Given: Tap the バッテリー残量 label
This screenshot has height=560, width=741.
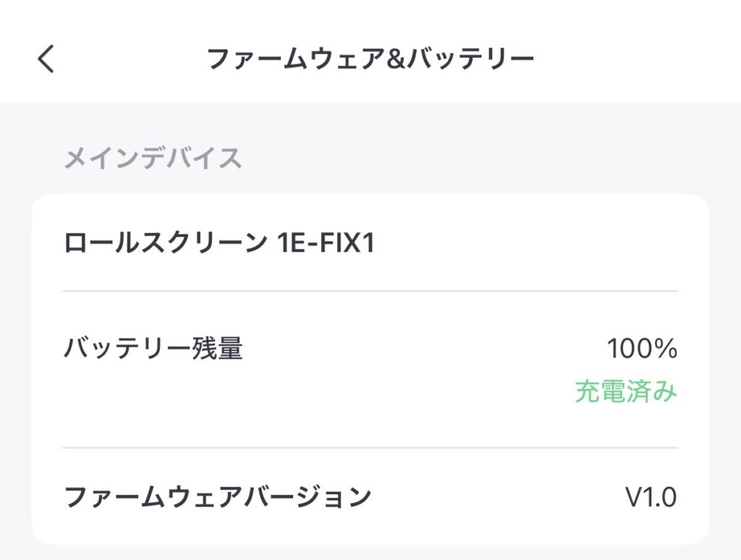Looking at the screenshot, I should click(153, 349).
